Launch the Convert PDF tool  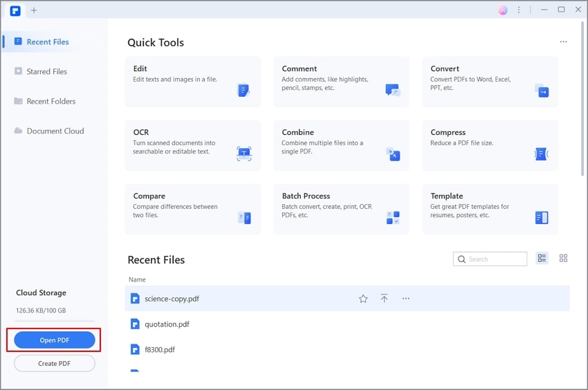(490, 82)
